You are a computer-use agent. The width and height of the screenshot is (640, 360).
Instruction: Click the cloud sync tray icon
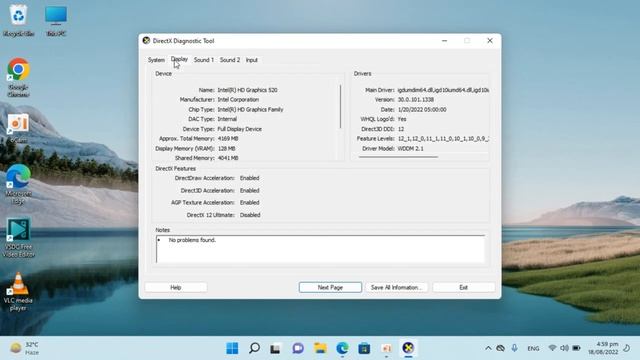tap(500, 348)
